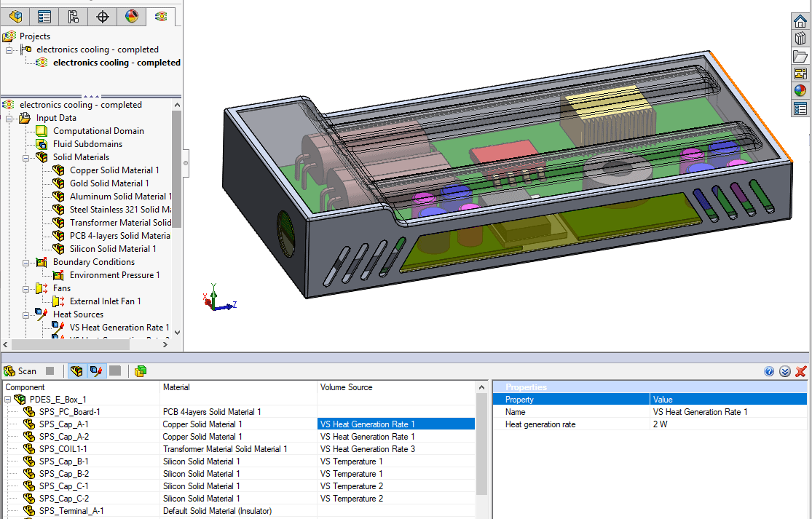Close the component explorer with red X

click(800, 371)
